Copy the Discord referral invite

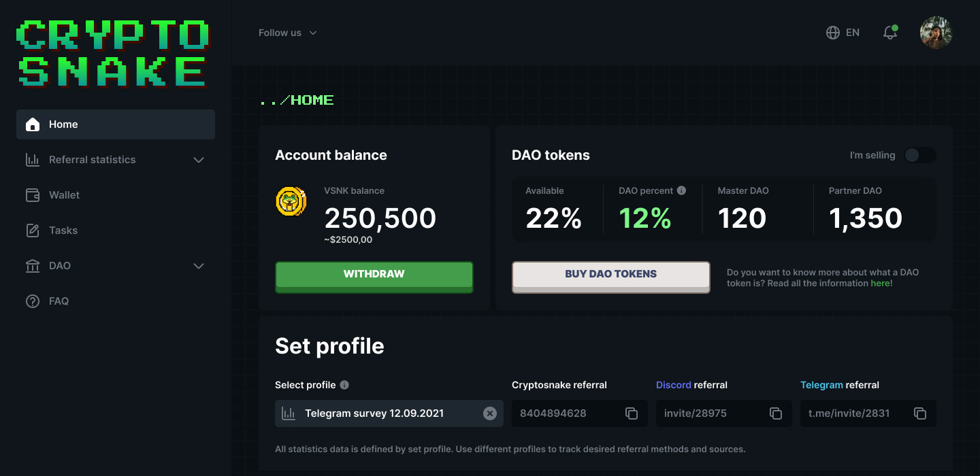775,413
